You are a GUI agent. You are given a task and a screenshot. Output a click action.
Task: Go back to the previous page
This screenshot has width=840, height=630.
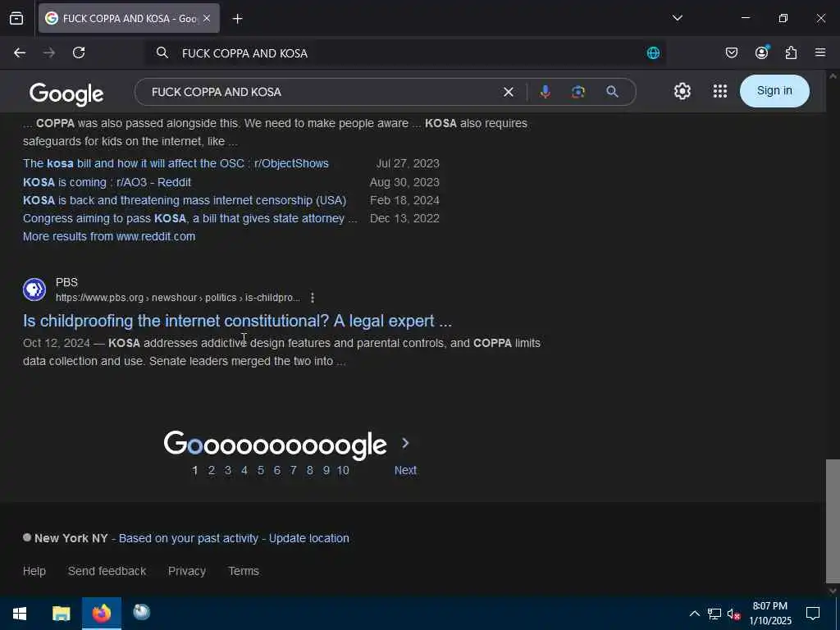tap(20, 52)
